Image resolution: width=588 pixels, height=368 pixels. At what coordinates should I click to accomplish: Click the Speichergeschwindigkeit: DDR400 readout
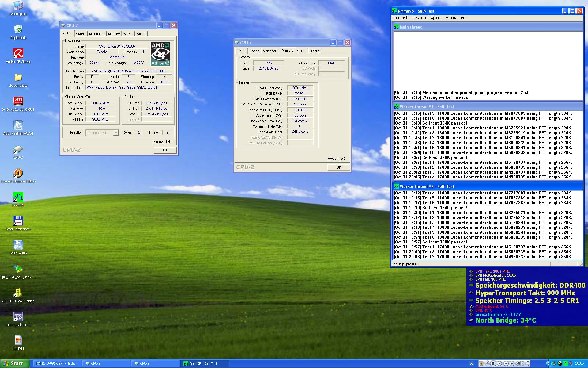530,286
